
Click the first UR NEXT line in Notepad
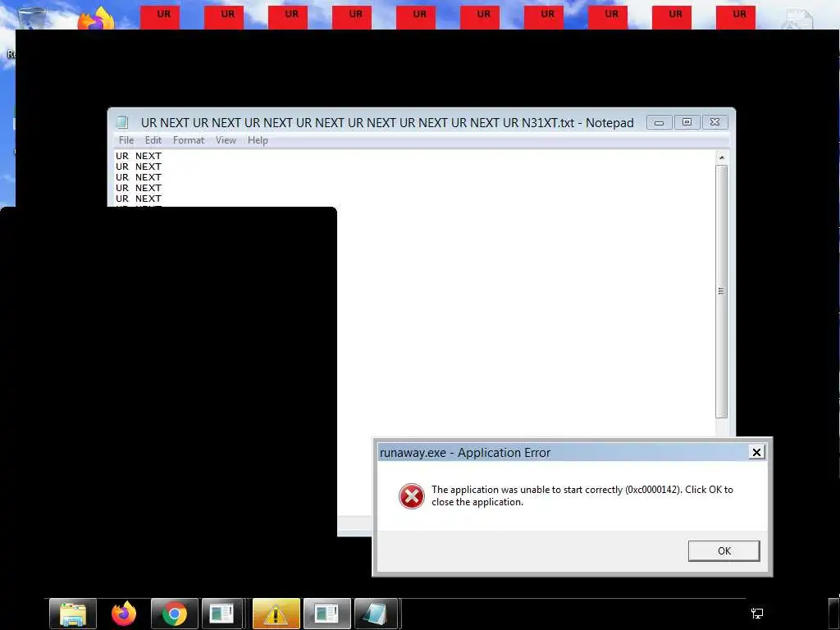click(139, 156)
